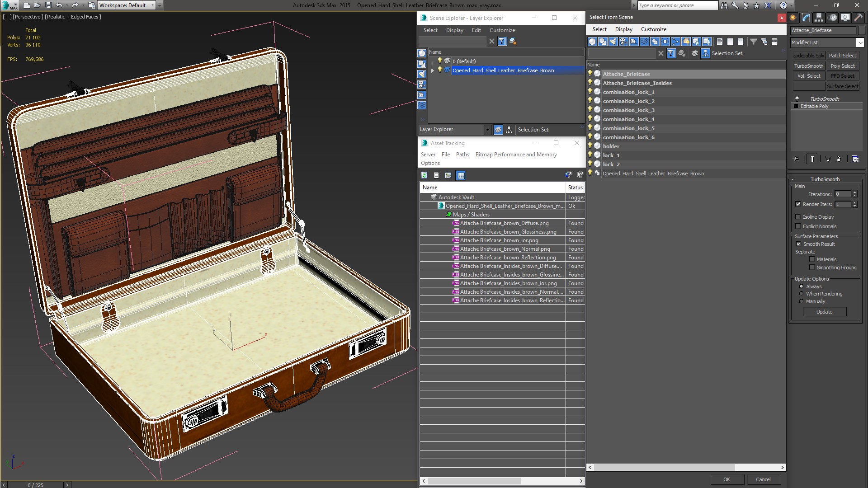Click the Update button in TurboSmooth rollout
The height and width of the screenshot is (488, 868).
point(824,312)
